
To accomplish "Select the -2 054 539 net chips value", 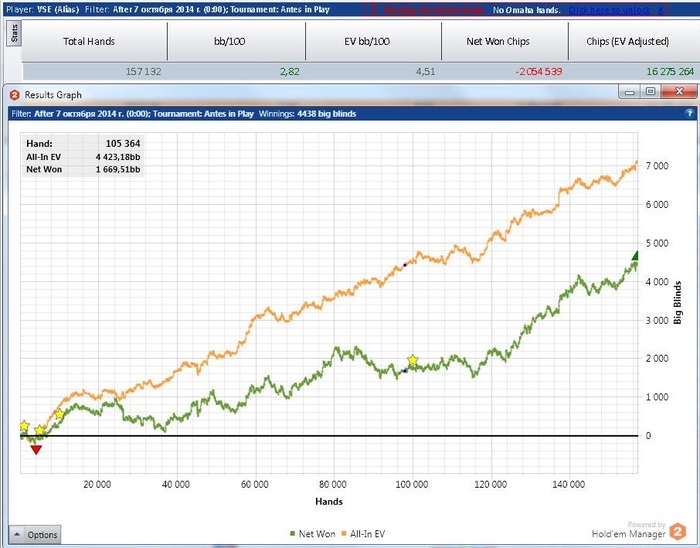I will [x=538, y=71].
